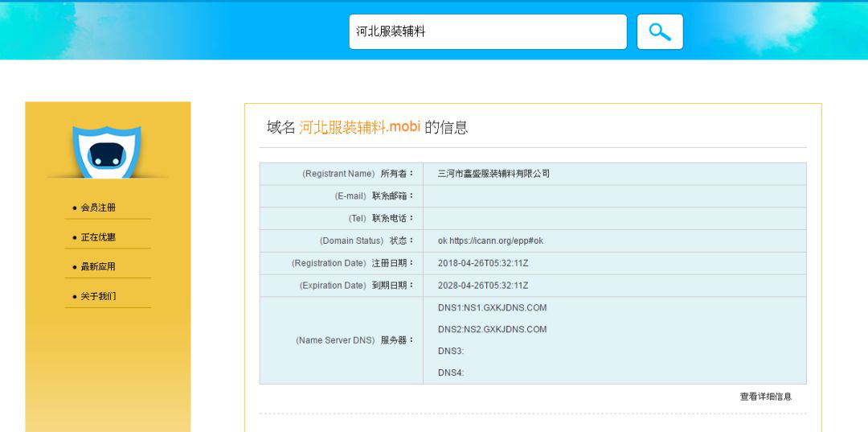Select 正在优惠 in the sidebar
This screenshot has width=868, height=432.
point(99,237)
